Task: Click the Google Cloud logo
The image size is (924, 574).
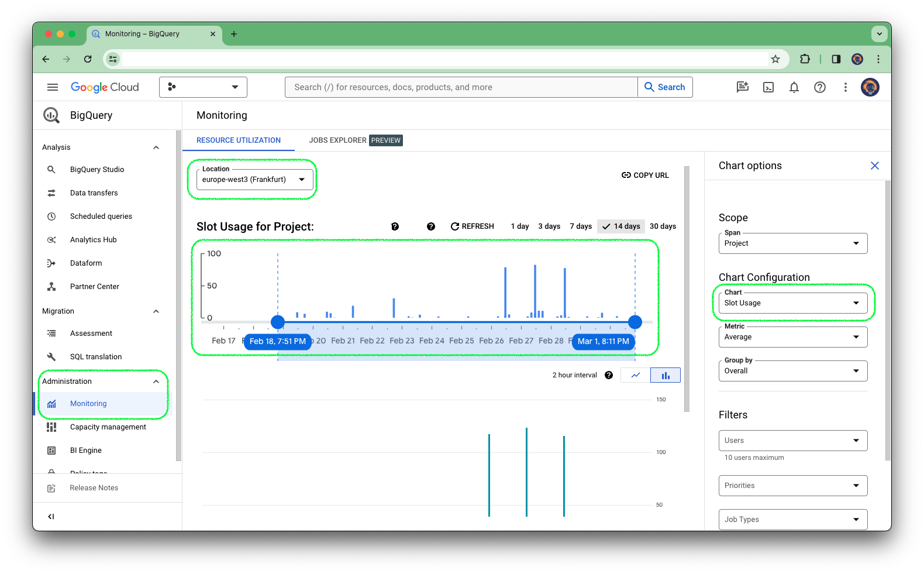Action: (x=105, y=87)
